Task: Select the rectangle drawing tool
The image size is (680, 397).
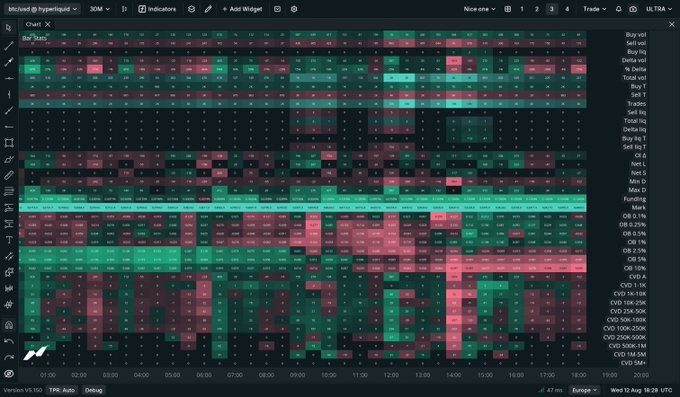Action: coord(9,143)
